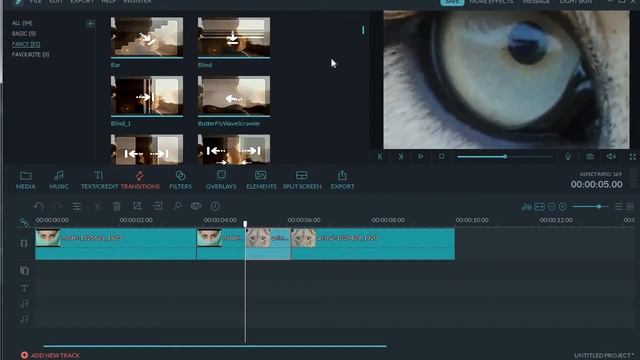The image size is (640, 360).
Task: Toggle the preview volume speaker icon
Action: pyautogui.click(x=611, y=156)
